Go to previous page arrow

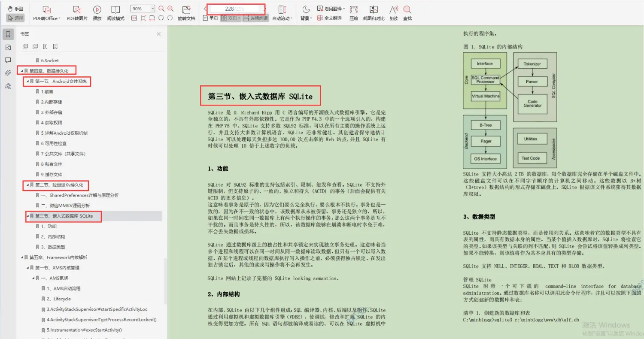205,9
